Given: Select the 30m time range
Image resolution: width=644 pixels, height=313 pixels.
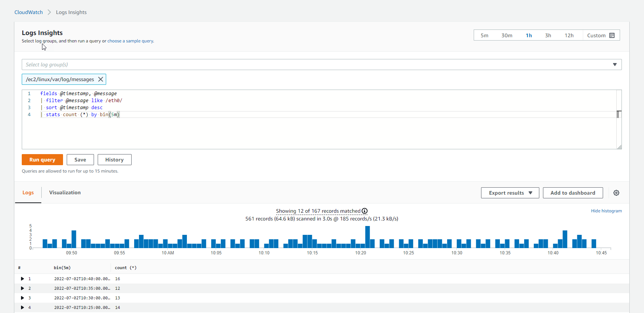Looking at the screenshot, I should pyautogui.click(x=507, y=35).
